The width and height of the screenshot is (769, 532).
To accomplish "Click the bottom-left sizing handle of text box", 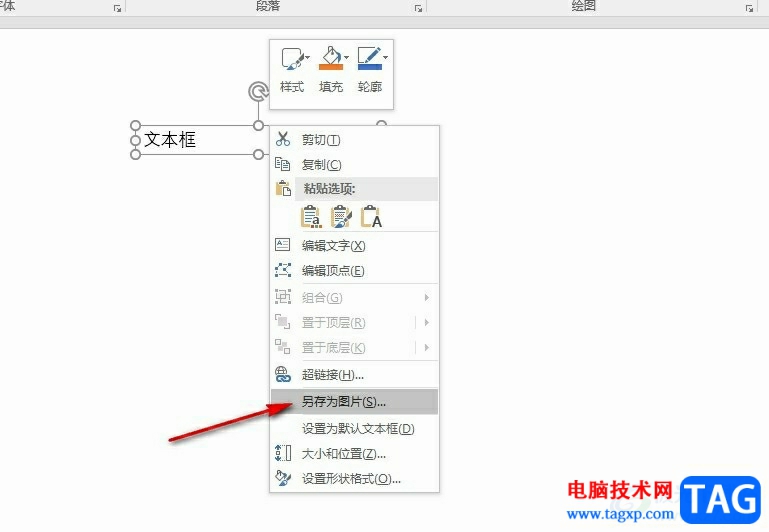I will pos(136,154).
